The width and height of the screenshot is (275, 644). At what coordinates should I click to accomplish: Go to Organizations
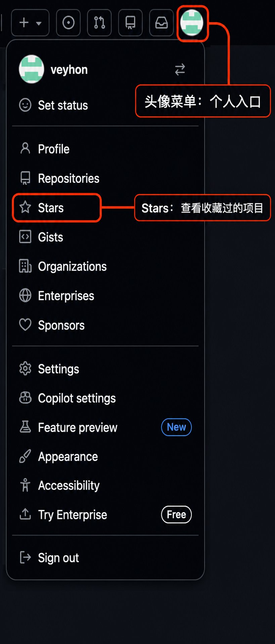click(105, 267)
